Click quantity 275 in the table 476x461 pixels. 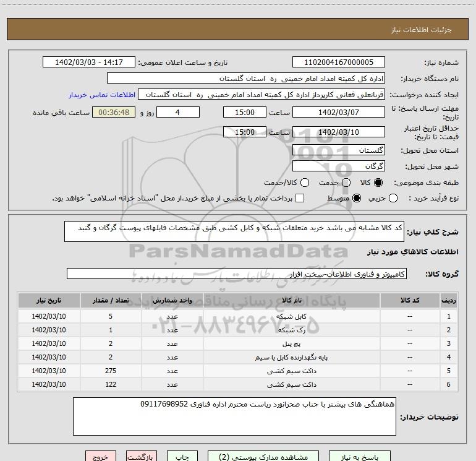[x=111, y=371]
